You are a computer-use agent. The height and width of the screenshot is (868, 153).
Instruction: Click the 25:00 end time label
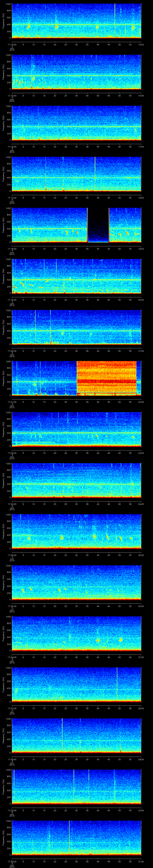(141, 555)
